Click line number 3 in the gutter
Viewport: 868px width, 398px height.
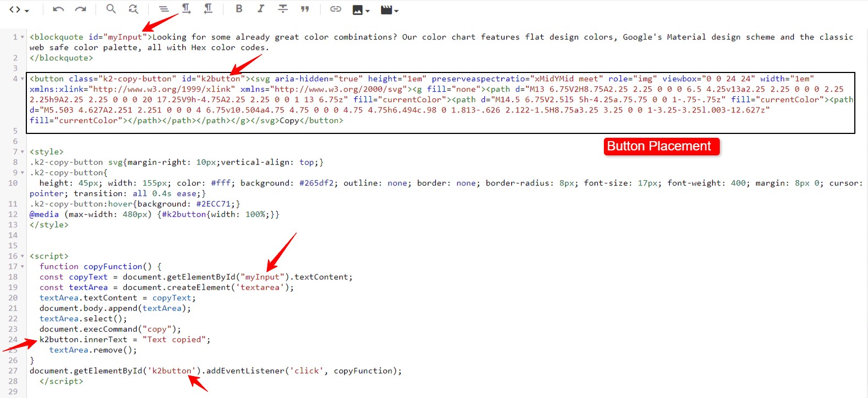click(15, 68)
